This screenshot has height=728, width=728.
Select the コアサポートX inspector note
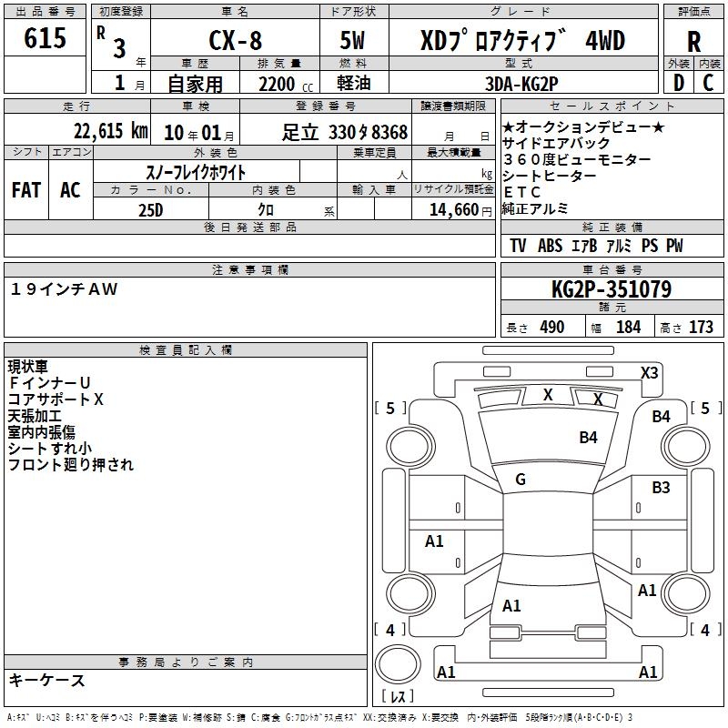[x=56, y=399]
